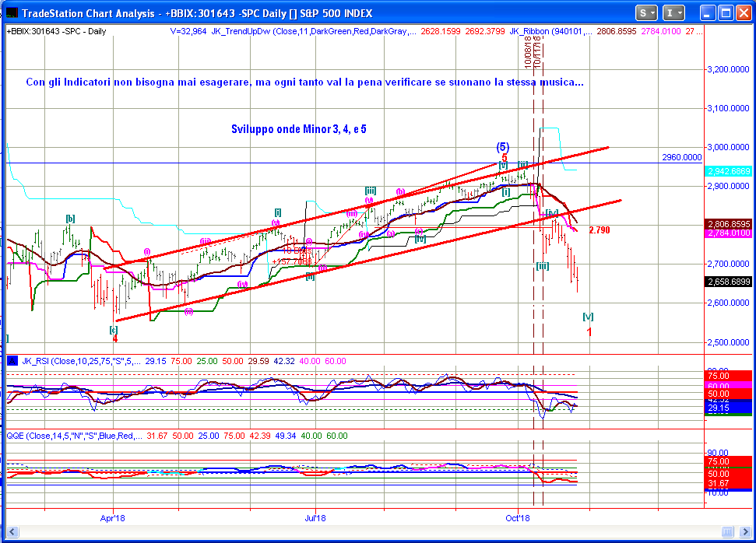Image resolution: width=756 pixels, height=543 pixels.
Task: Click the 29.59 value in JK_RSI status line
Action: coord(258,361)
